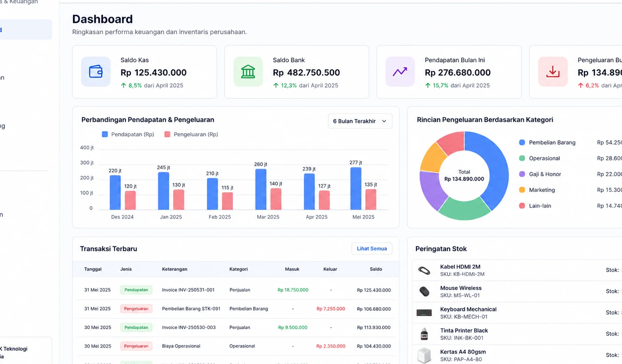This screenshot has height=364, width=622.
Task: Open the 6 Bulan Terakhir dropdown
Action: 360,121
